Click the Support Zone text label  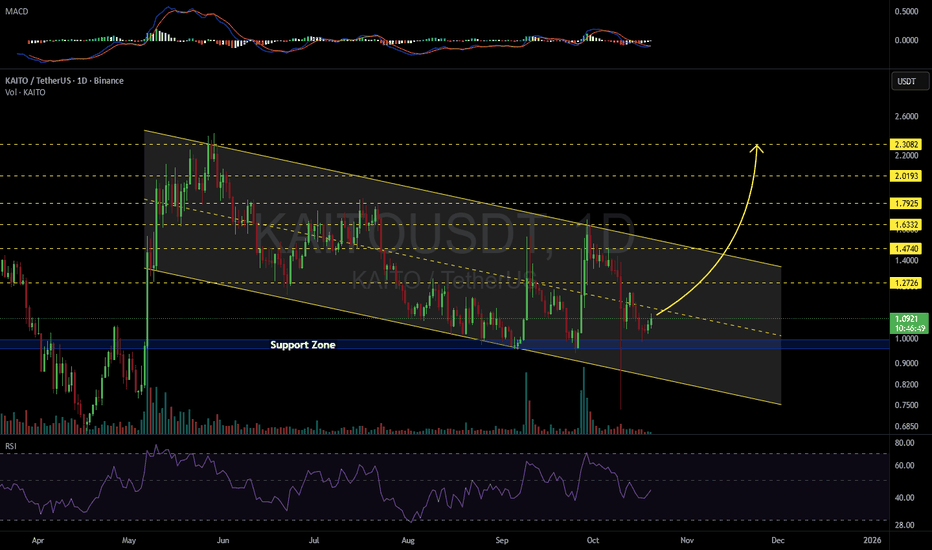click(303, 345)
